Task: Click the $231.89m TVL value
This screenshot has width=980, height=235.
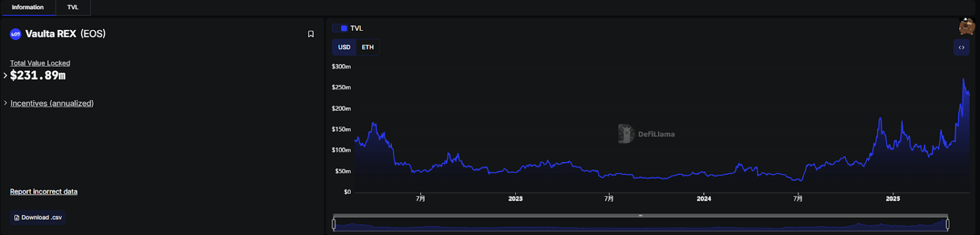Action: point(38,75)
